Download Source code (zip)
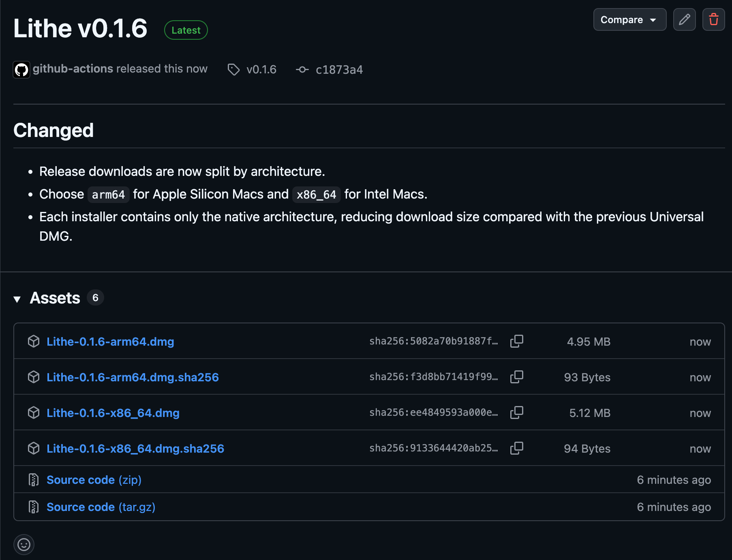 [94, 480]
